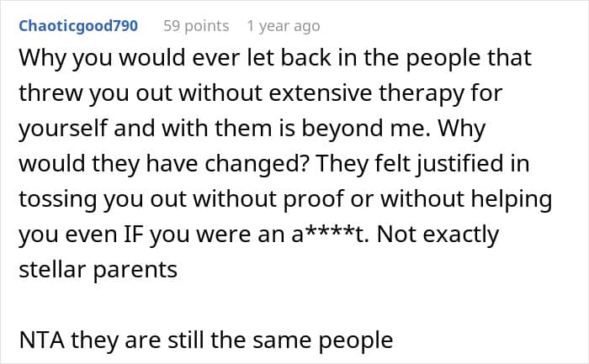Click the line beginning 'yourself and with them'
The width and height of the screenshot is (589, 364).
[x=252, y=129]
